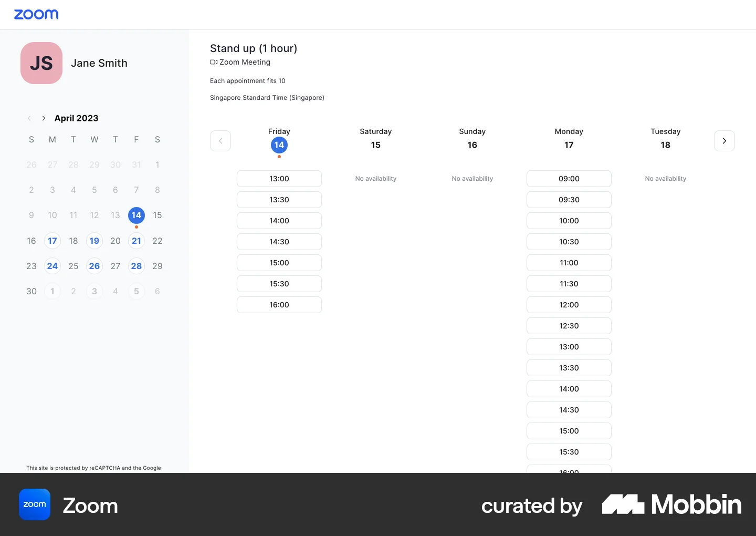Choose Friday's 14:30 appointment slot
Image resolution: width=756 pixels, height=536 pixels.
(279, 242)
